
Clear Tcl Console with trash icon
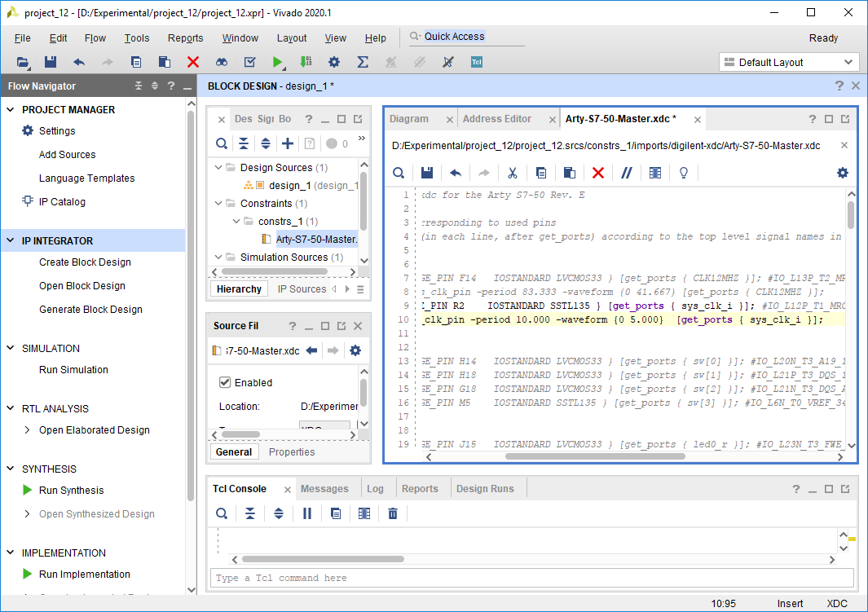pos(393,513)
